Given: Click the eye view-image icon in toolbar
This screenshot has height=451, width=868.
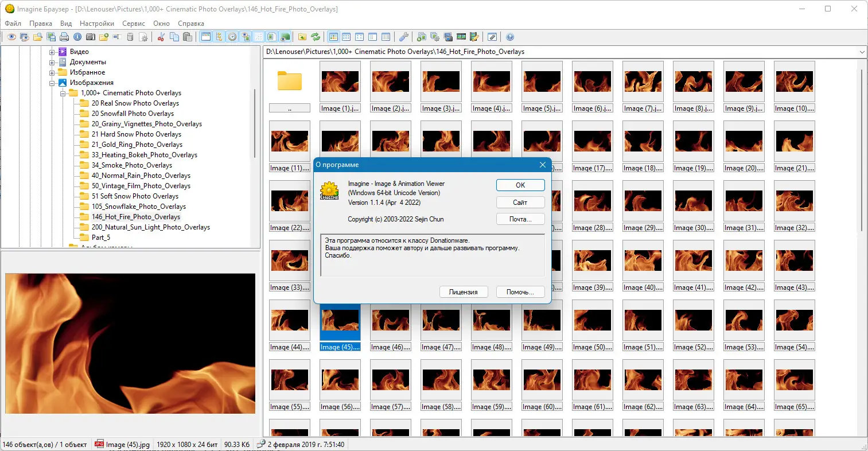Looking at the screenshot, I should tap(11, 37).
